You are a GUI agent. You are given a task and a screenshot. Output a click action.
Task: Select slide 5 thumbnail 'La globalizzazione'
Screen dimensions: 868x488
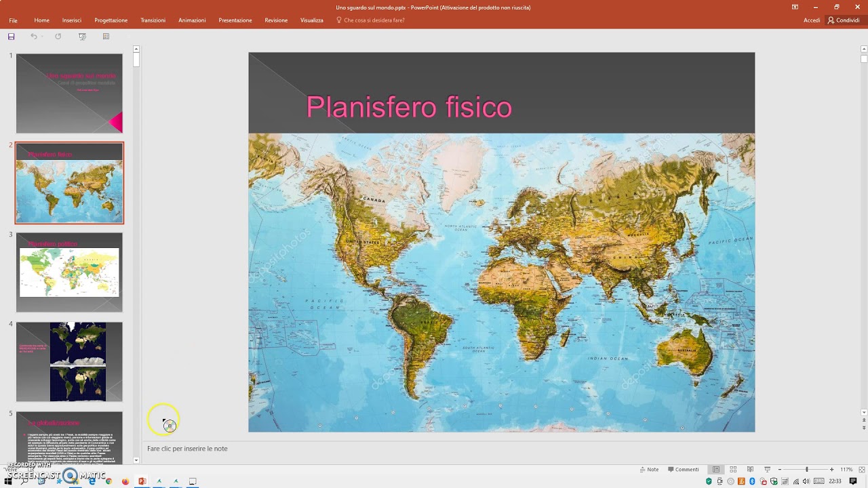69,437
